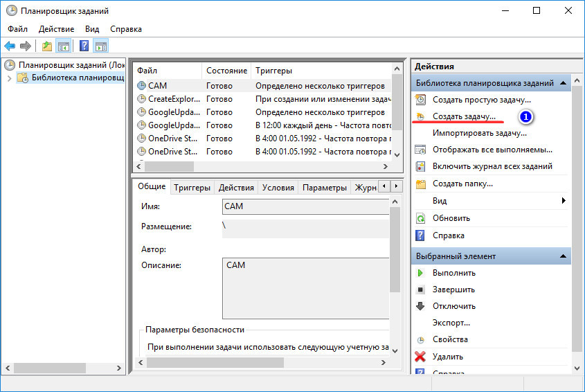This screenshot has width=585, height=392.
Task: Open the Вид menu in menu bar
Action: pos(92,29)
